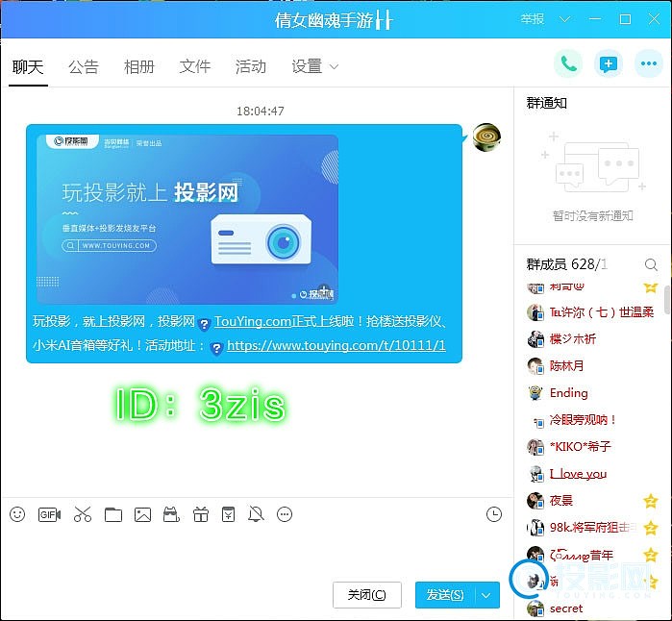Open the emoji picker
672x621 pixels.
[x=17, y=514]
